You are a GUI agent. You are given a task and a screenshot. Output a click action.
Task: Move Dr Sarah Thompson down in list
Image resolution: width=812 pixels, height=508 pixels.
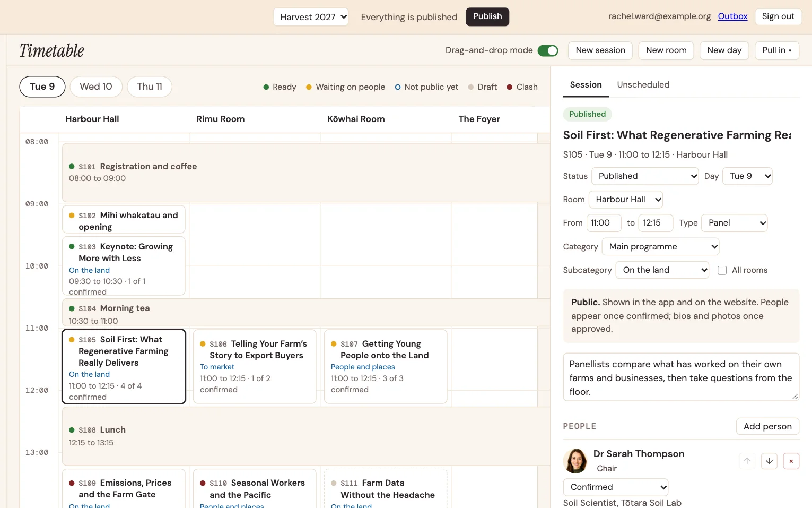pyautogui.click(x=769, y=461)
